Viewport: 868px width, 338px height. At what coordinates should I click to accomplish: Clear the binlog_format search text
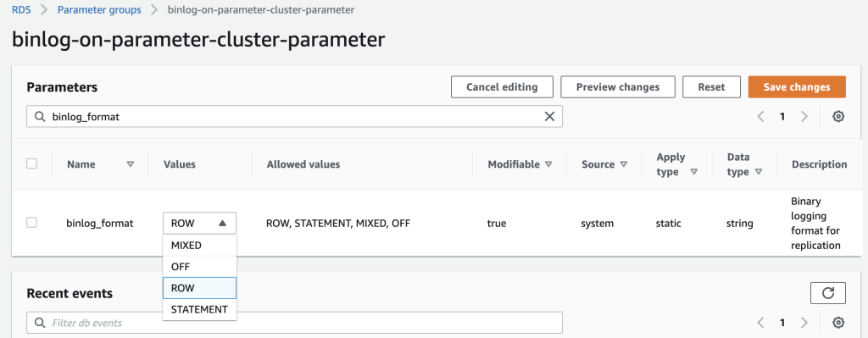click(x=549, y=117)
